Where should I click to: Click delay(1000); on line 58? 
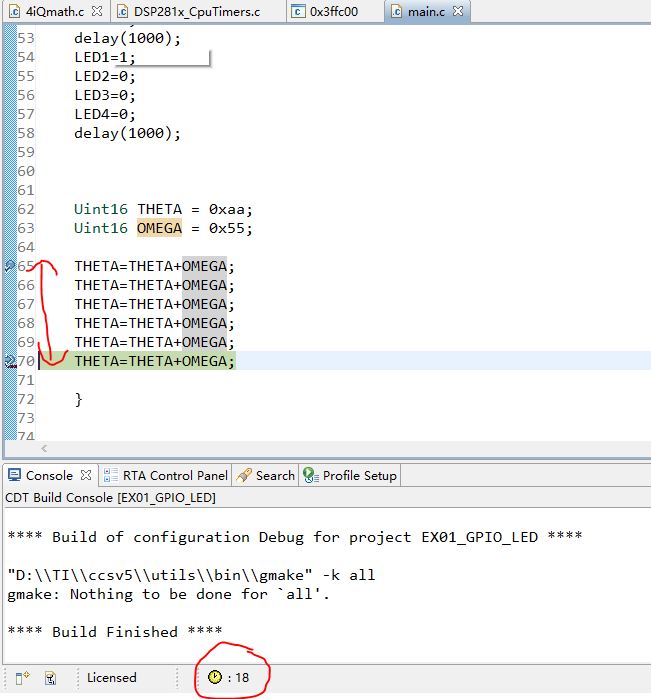(x=128, y=133)
